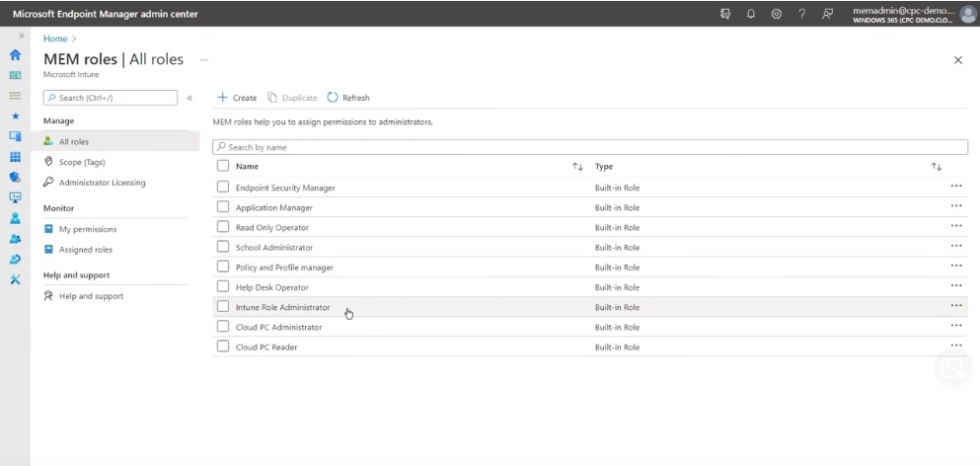Open more options for Cloud PC Reader

click(956, 346)
